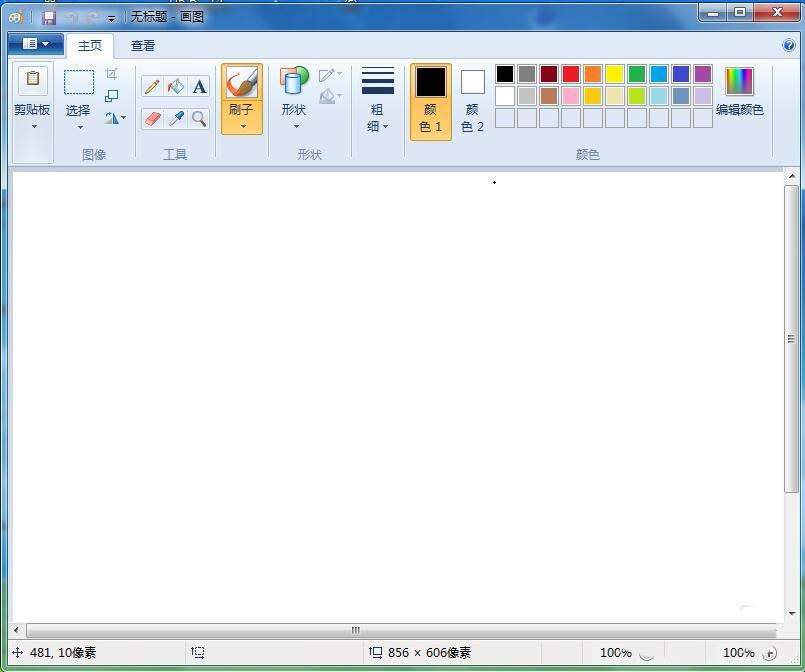This screenshot has width=805, height=672.
Task: Switch to the 主页 tab
Action: [x=90, y=46]
